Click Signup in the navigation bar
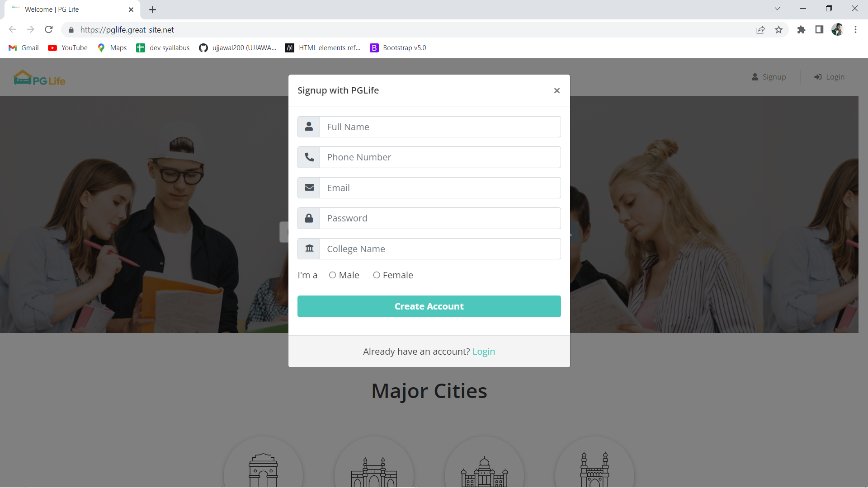Image resolution: width=868 pixels, height=488 pixels. click(x=769, y=77)
